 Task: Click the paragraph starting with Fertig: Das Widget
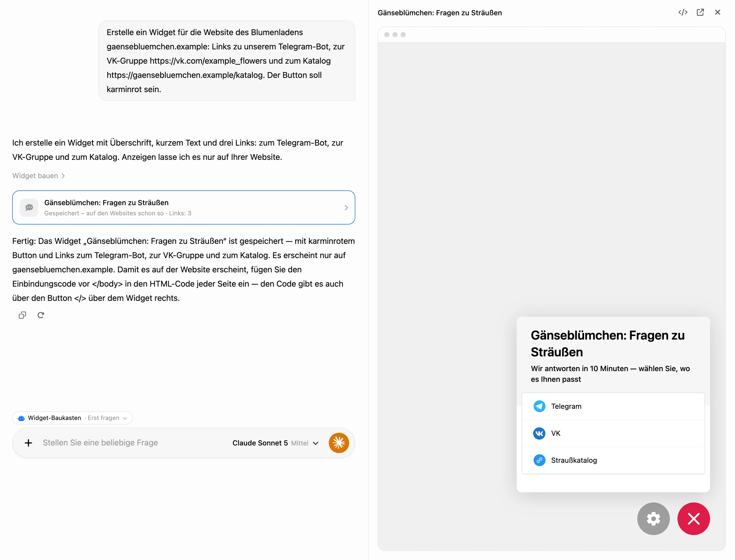pyautogui.click(x=183, y=269)
